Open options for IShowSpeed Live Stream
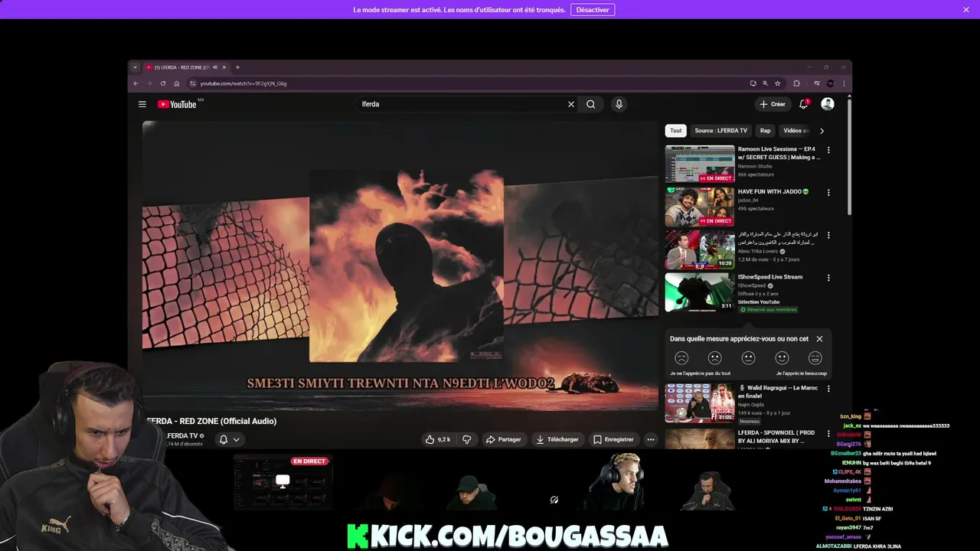Viewport: 980px width, 551px height. [828, 278]
